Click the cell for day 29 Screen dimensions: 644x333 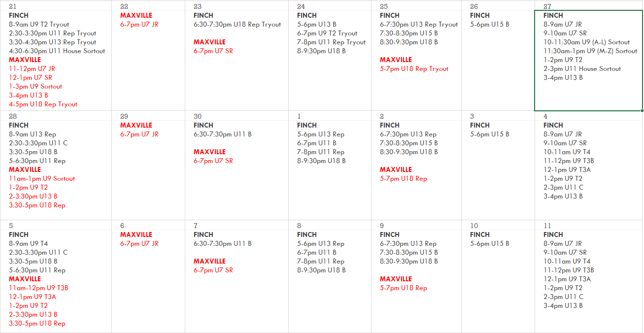[148, 166]
